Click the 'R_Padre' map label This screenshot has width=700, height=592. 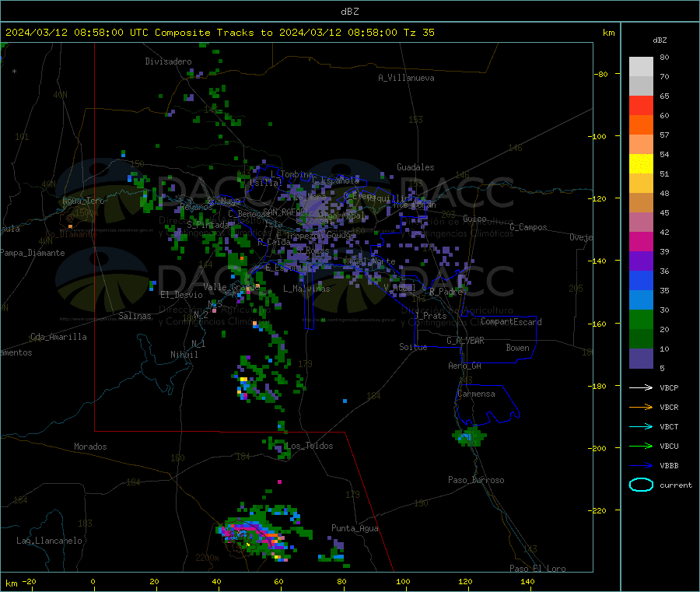pos(446,292)
